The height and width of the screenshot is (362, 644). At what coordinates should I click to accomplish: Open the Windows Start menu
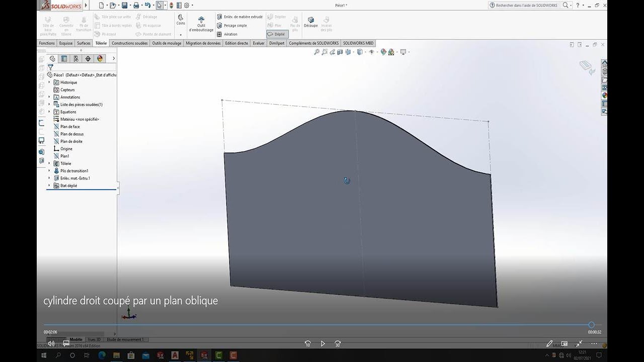point(44,355)
